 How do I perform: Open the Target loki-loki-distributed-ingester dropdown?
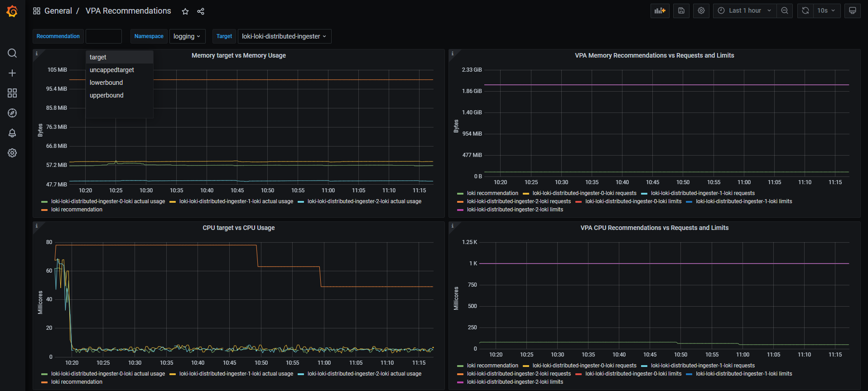coord(284,36)
